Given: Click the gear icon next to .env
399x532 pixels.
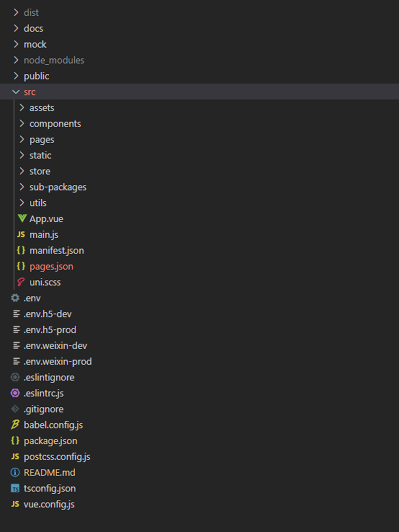Looking at the screenshot, I should click(15, 298).
